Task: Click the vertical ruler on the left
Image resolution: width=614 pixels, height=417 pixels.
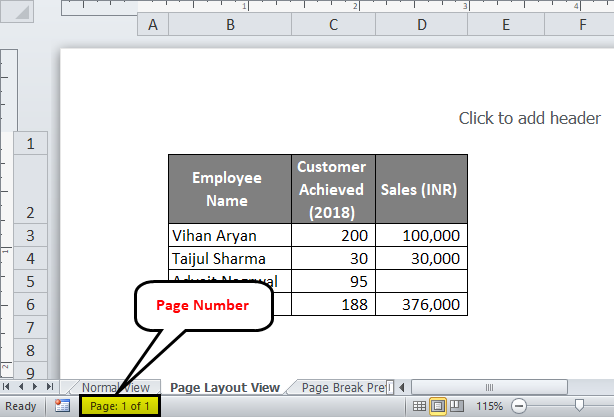Action: click(x=9, y=211)
